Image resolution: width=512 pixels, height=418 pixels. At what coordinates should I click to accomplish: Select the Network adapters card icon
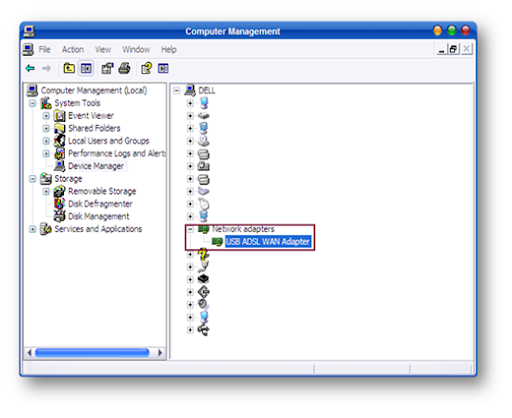203,229
